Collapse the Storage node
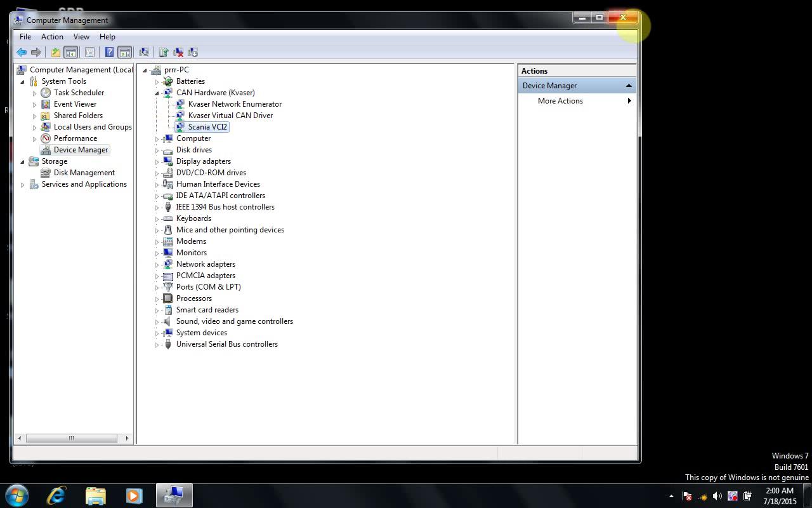Screen dimensions: 812x508 pyautogui.click(x=23, y=161)
